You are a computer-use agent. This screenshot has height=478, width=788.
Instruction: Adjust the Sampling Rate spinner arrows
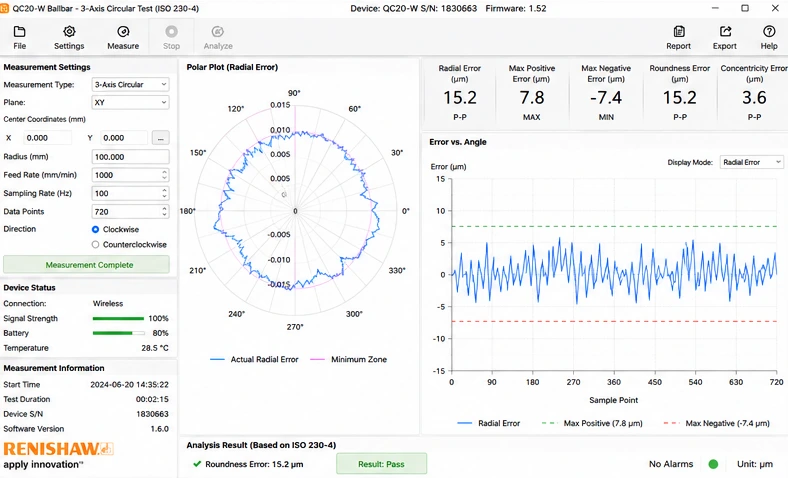click(164, 193)
